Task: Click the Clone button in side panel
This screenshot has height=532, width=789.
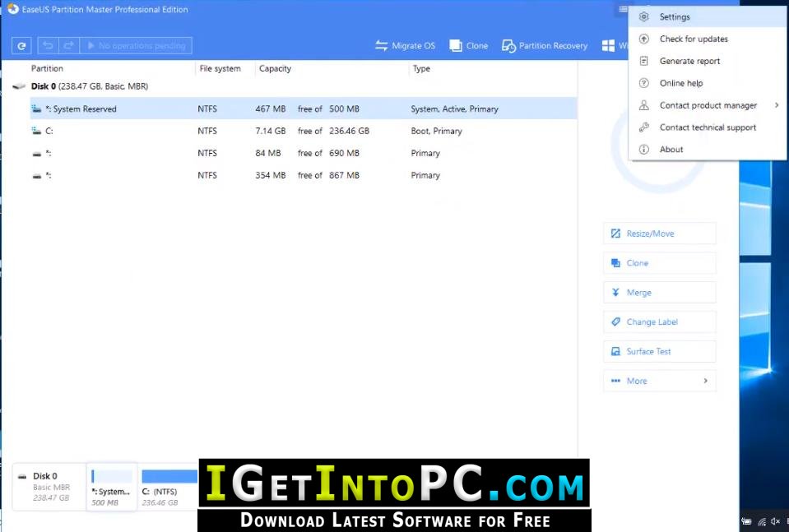Action: pyautogui.click(x=660, y=263)
